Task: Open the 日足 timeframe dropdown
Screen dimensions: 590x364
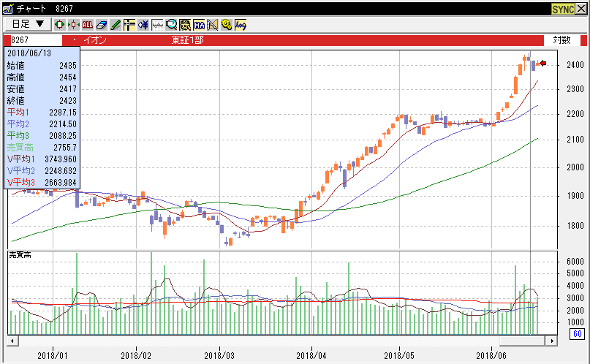Action: (x=28, y=24)
